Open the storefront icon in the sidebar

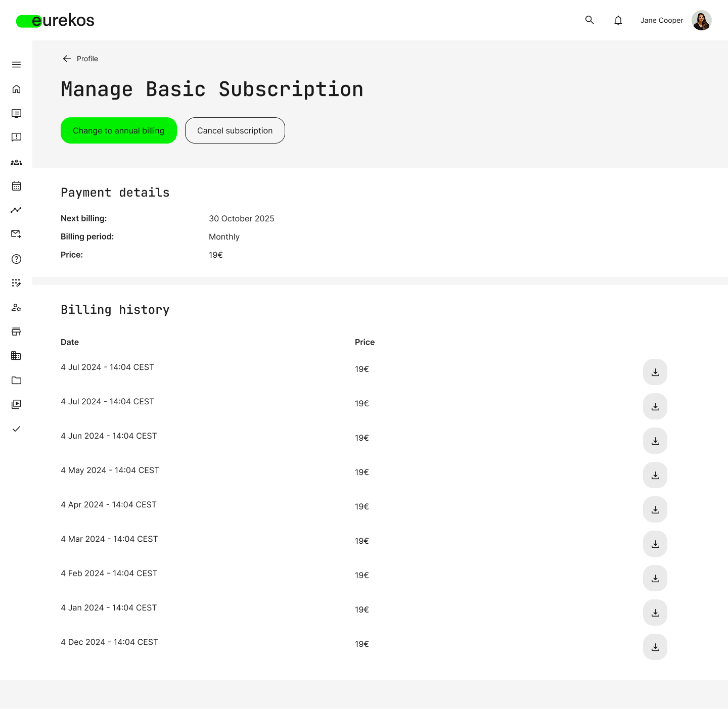(x=16, y=332)
